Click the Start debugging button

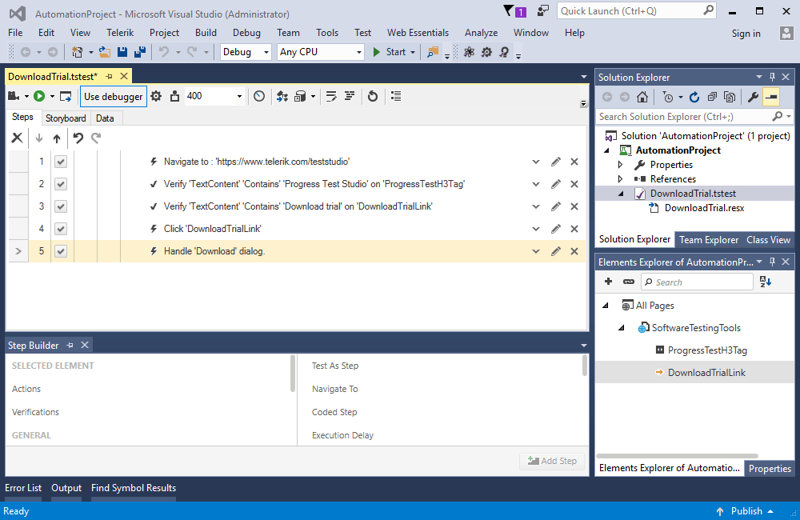tap(390, 52)
